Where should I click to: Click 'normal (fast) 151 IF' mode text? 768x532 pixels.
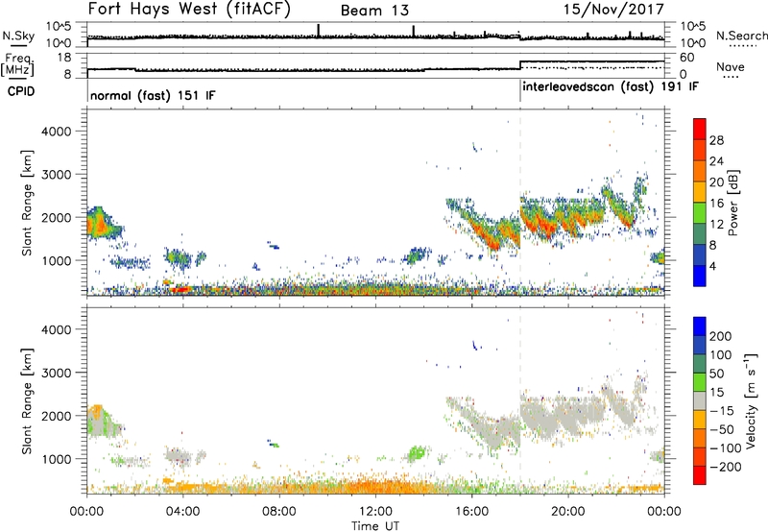tap(153, 95)
